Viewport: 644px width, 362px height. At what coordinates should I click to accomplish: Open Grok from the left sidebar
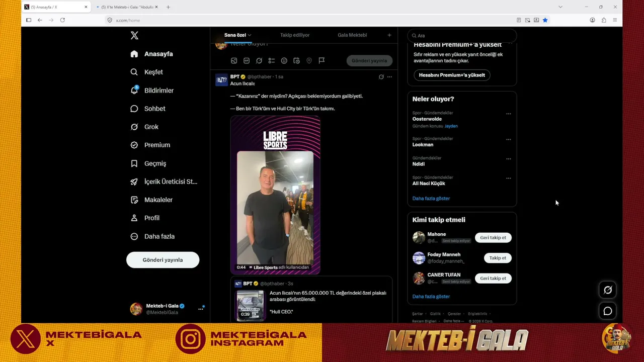[x=144, y=127]
